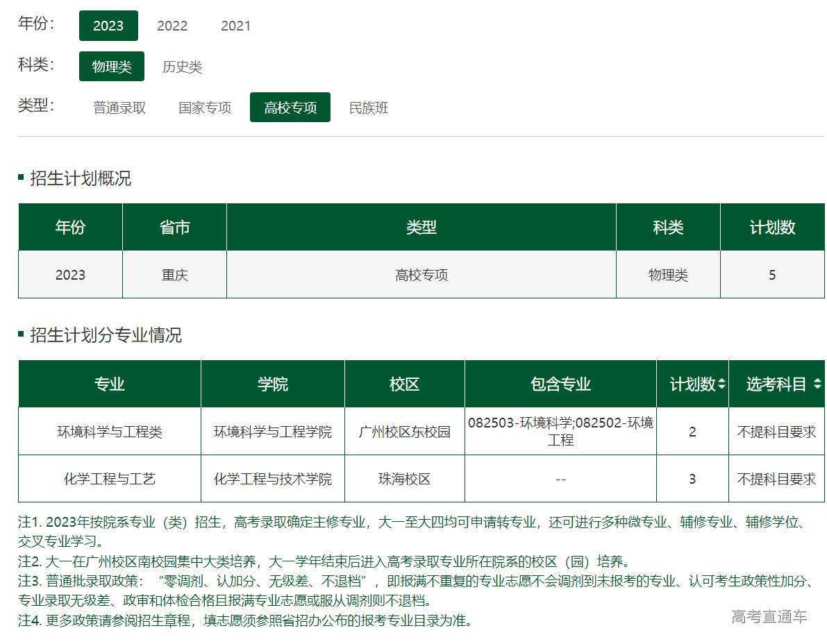The height and width of the screenshot is (644, 827).
Task: Select the 环境科学与工程类 major cell
Action: (110, 432)
